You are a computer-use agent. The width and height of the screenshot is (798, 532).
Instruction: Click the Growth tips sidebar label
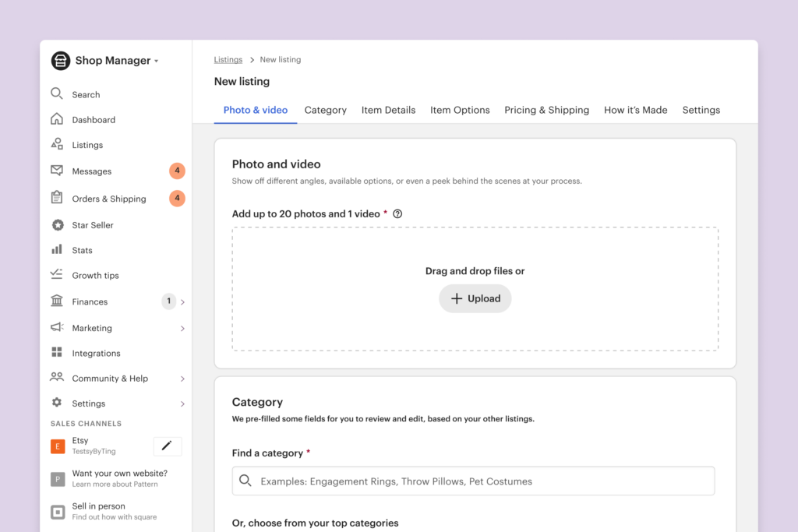[x=95, y=275]
